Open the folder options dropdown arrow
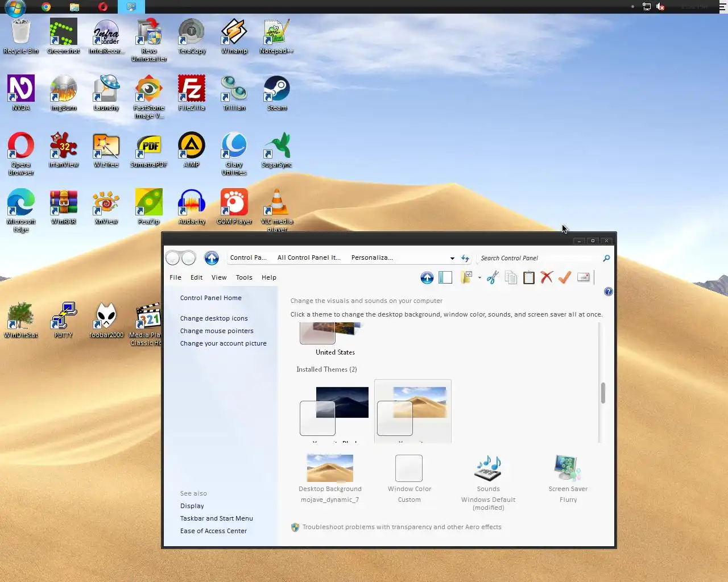 pyautogui.click(x=479, y=278)
